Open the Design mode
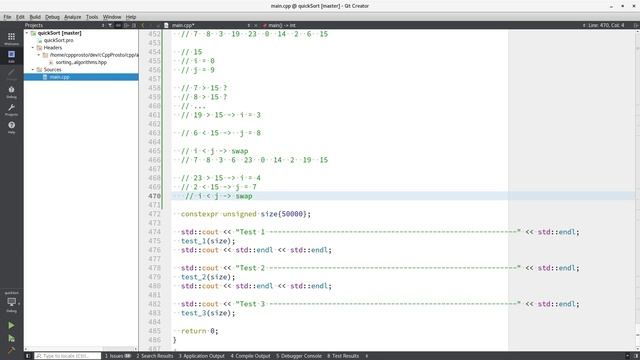The width and height of the screenshot is (640, 360). (x=11, y=74)
